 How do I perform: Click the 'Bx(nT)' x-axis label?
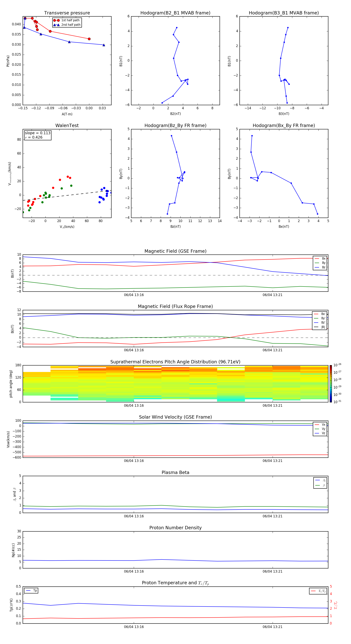click(284, 227)
